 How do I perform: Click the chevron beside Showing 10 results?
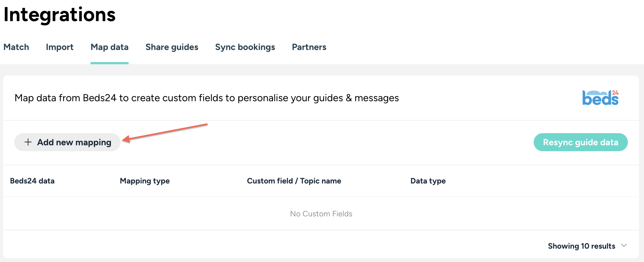pyautogui.click(x=624, y=246)
